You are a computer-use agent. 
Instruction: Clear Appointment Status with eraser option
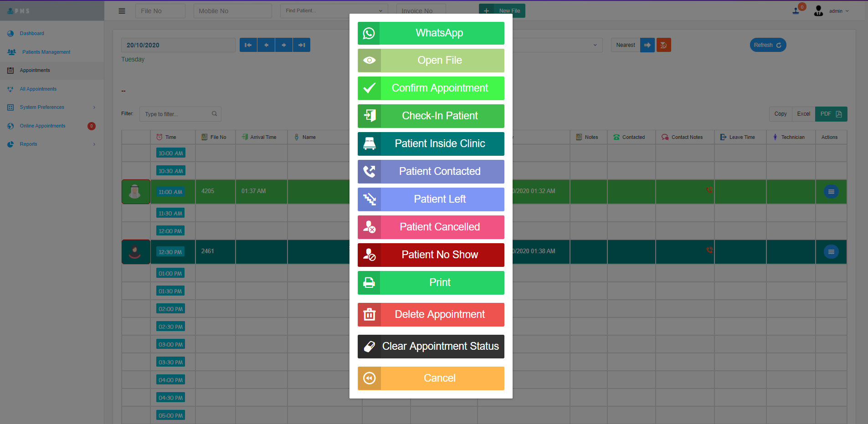tap(431, 347)
